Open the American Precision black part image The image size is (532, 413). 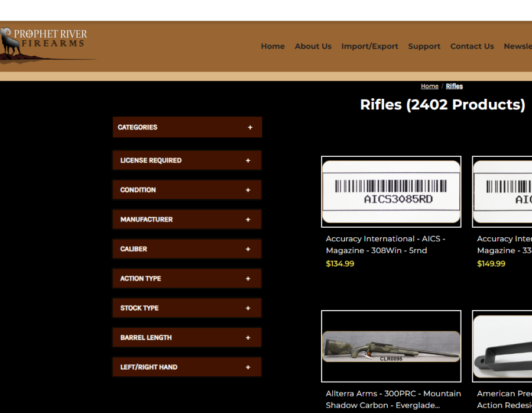[502, 346]
